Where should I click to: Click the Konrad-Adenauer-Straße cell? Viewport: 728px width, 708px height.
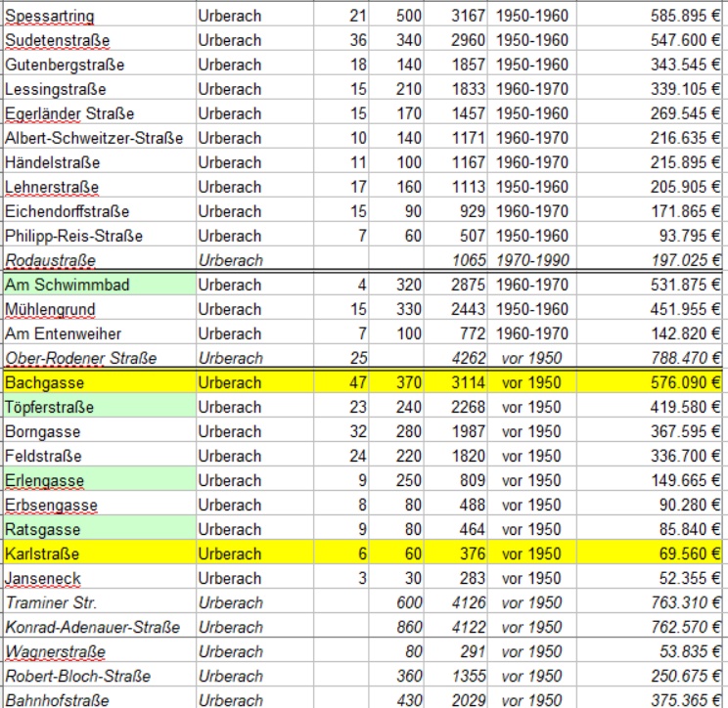click(98, 627)
